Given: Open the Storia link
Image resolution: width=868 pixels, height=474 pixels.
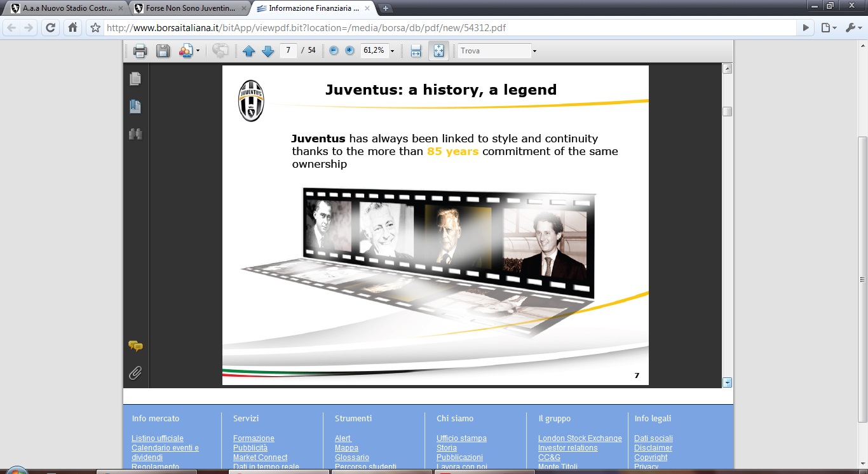Looking at the screenshot, I should coord(447,448).
